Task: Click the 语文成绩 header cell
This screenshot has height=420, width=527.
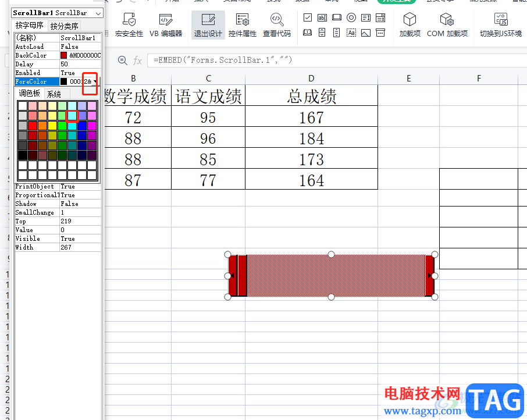Action: 208,95
